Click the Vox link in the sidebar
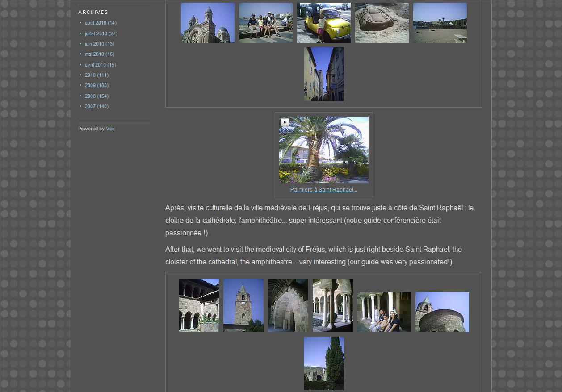The width and height of the screenshot is (562, 392). [110, 129]
